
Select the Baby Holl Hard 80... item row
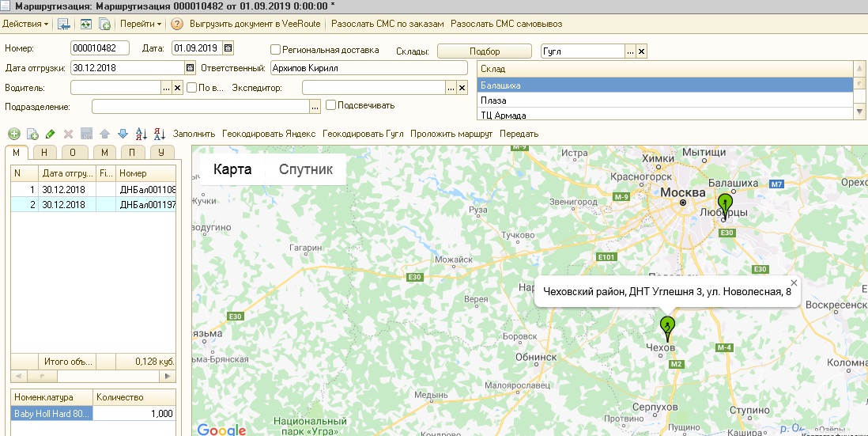[x=93, y=413]
